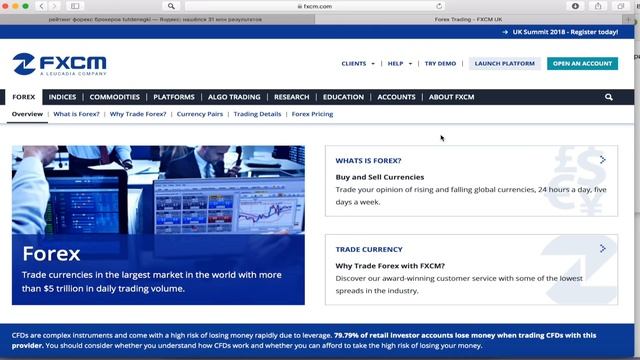The image size is (640, 360).
Task: Click Open an Account button
Action: (582, 64)
